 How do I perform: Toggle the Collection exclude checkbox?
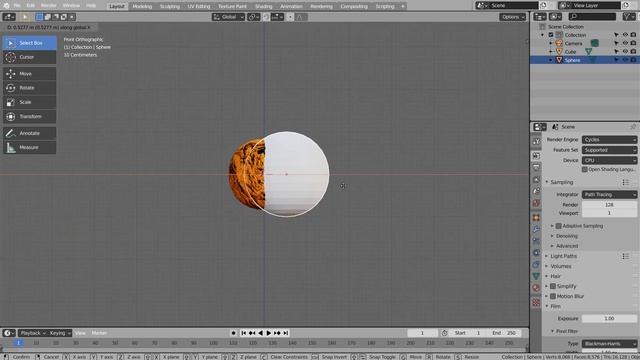coord(551,35)
